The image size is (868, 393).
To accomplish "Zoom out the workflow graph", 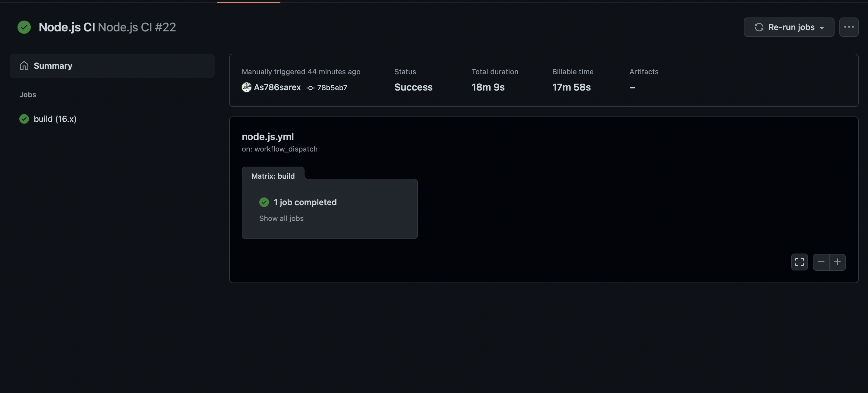I will coord(821,262).
